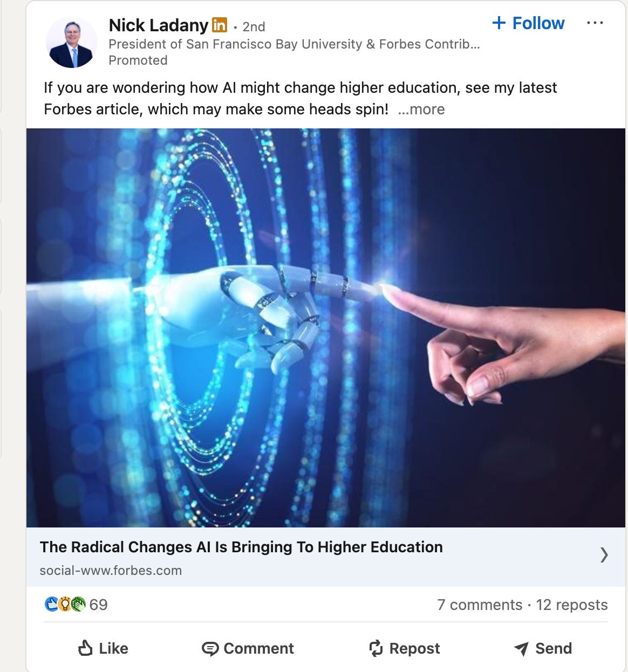Viewport: 628px width, 672px height.
Task: Show the 7 comments
Action: coord(480,605)
